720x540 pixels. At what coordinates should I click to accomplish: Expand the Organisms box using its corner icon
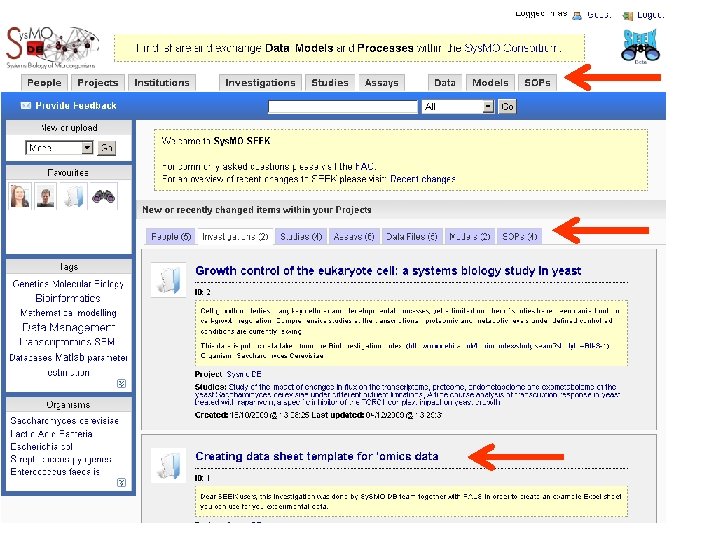121,483
